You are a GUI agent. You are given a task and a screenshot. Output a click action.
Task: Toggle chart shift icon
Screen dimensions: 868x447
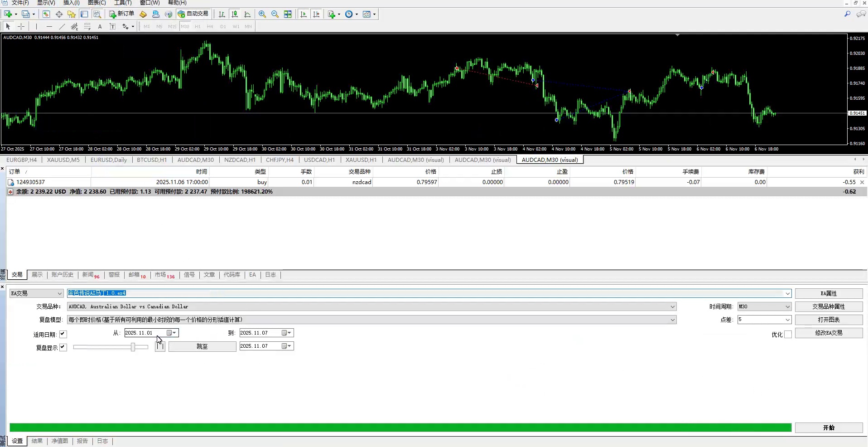316,14
